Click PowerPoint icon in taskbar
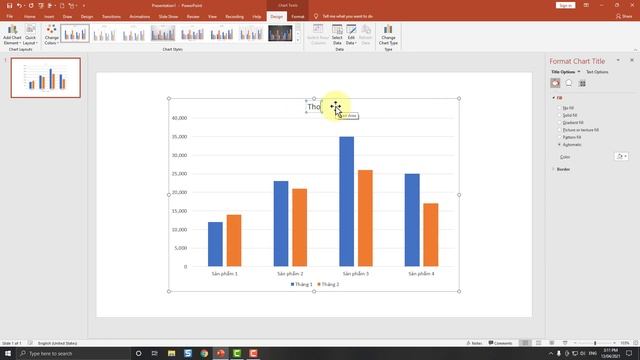This screenshot has width=640, height=360. coord(220,353)
